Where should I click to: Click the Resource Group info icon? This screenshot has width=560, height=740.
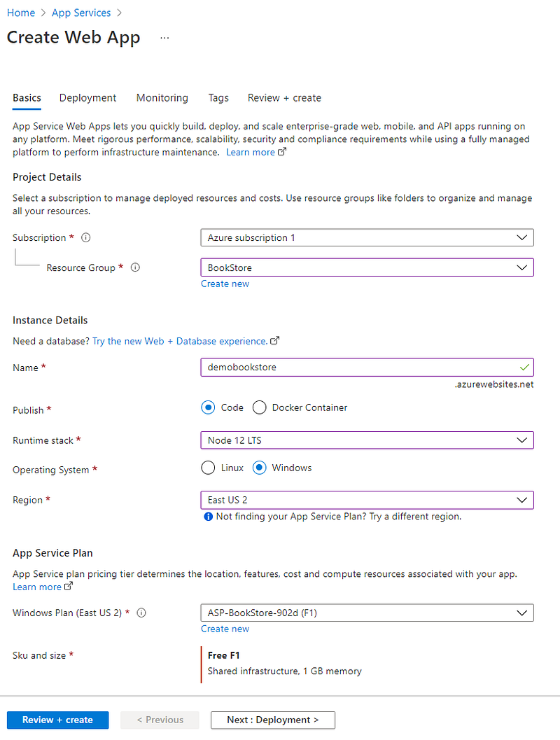point(135,267)
